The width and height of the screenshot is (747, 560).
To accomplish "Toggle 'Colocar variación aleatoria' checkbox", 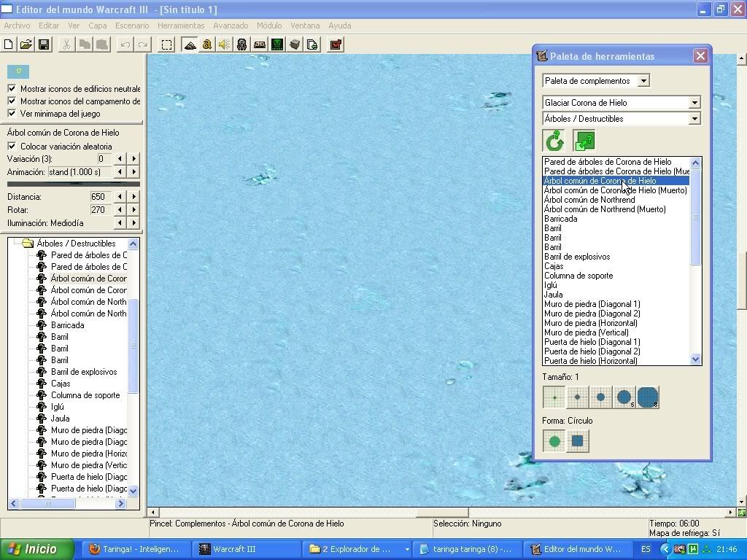I will coord(12,146).
